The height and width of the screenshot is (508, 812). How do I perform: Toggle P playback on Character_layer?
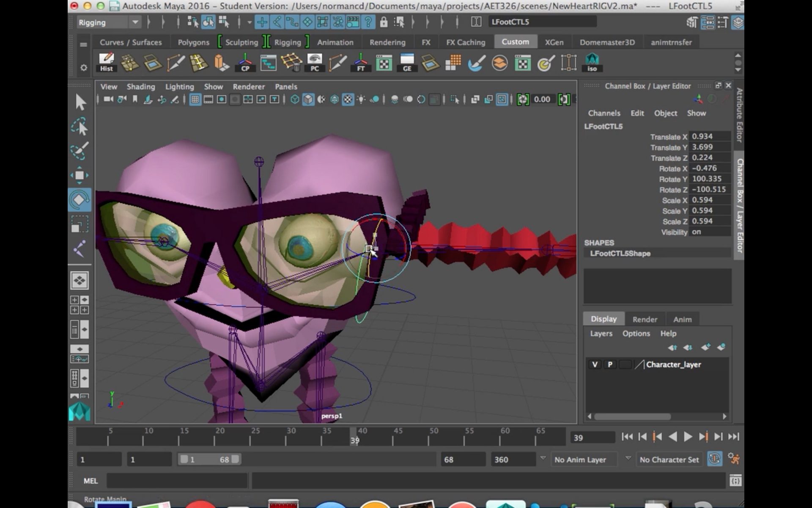[x=610, y=364]
